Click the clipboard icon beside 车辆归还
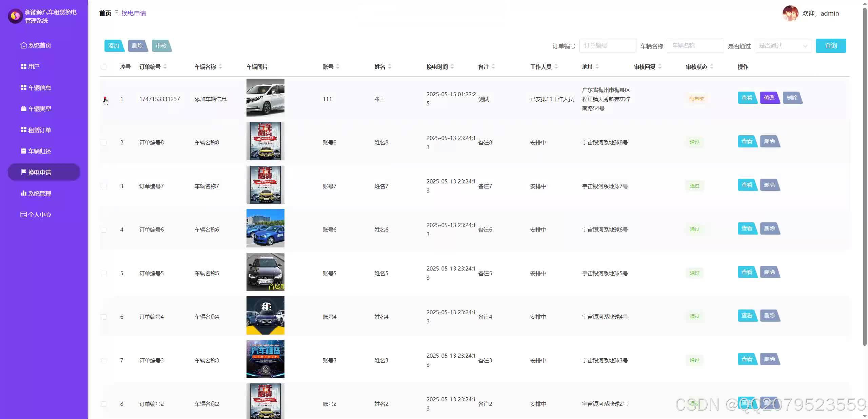Viewport: 868px width, 419px height. tap(23, 151)
